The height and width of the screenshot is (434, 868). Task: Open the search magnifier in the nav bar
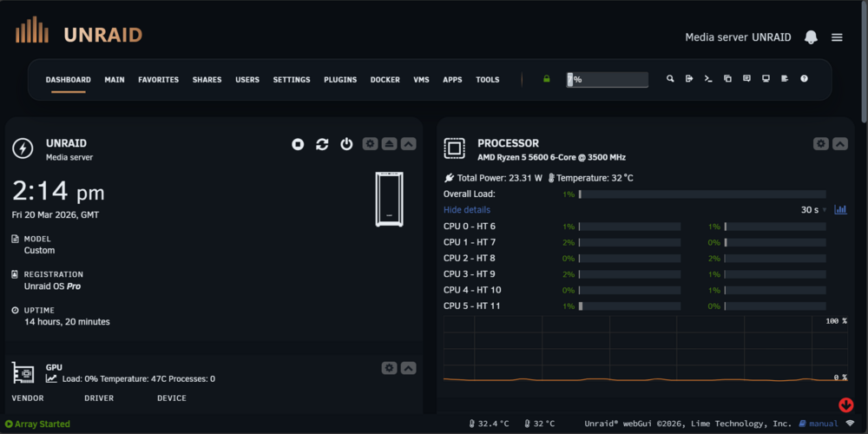(x=670, y=79)
